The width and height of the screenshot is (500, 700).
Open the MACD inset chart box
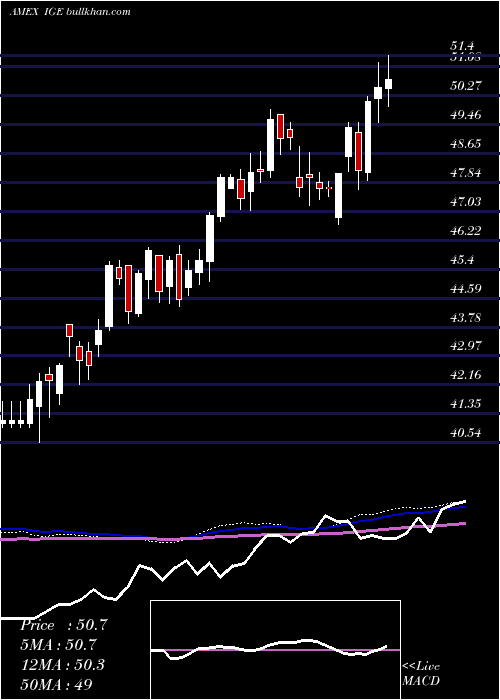(x=275, y=650)
